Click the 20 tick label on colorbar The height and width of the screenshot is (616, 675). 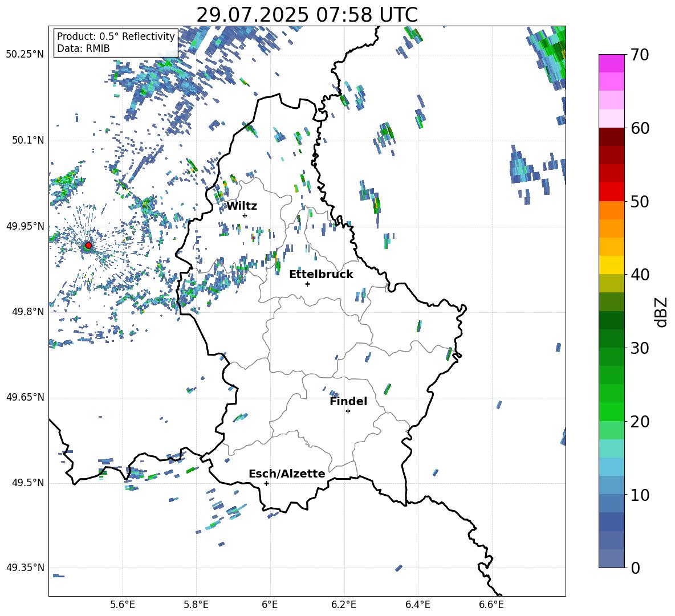click(639, 422)
